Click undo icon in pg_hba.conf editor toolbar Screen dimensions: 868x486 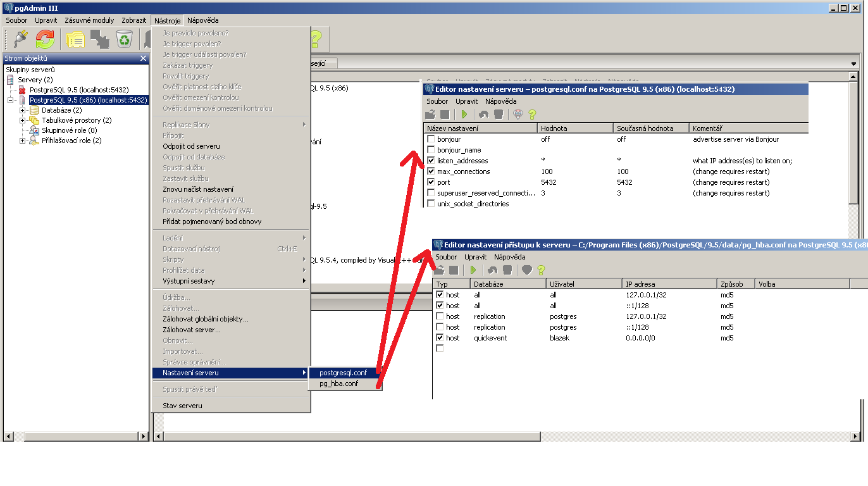(x=493, y=270)
